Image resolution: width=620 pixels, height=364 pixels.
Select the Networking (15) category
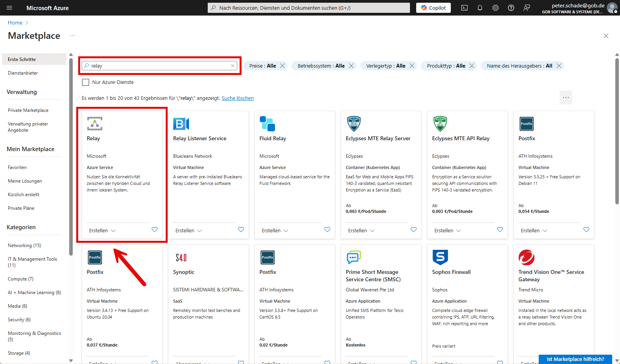coord(24,246)
